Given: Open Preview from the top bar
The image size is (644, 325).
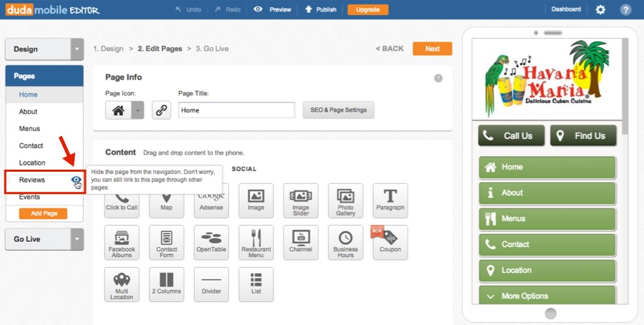Looking at the screenshot, I should pos(273,9).
